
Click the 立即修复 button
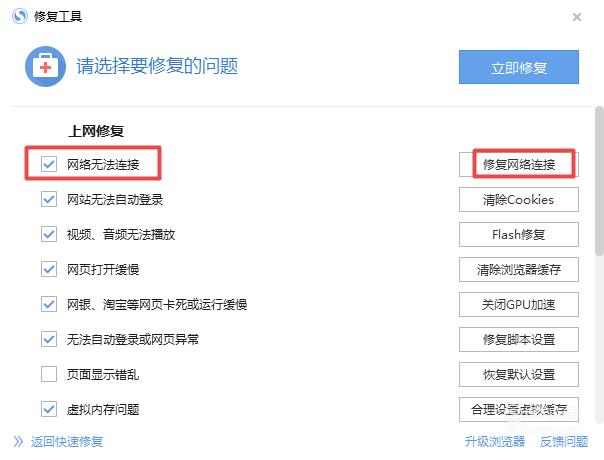pos(518,67)
